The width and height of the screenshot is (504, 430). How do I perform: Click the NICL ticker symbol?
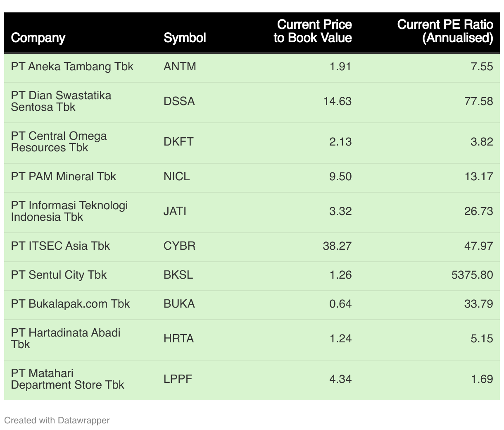coord(176,177)
